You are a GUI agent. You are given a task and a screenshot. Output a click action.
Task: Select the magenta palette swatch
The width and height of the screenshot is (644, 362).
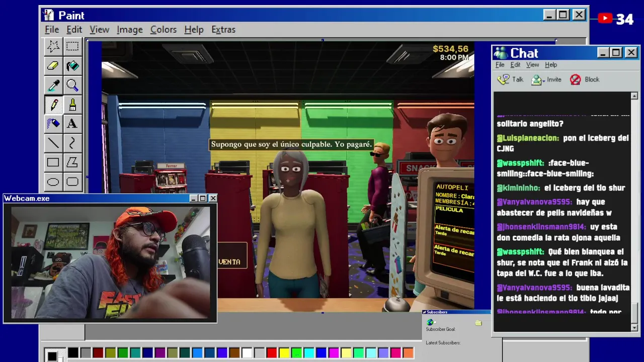[334, 353]
